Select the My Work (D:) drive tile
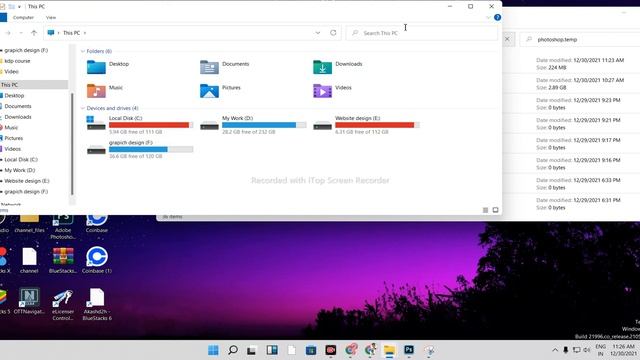 [253, 125]
